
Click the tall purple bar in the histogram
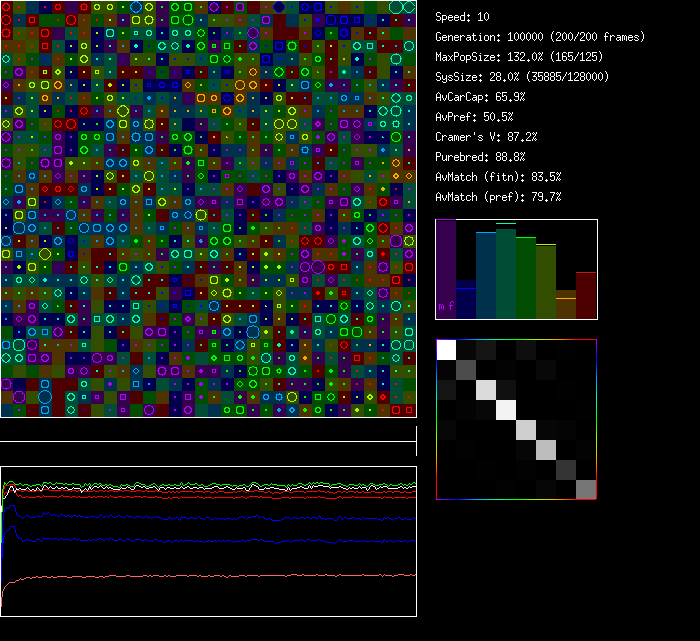pos(446,265)
